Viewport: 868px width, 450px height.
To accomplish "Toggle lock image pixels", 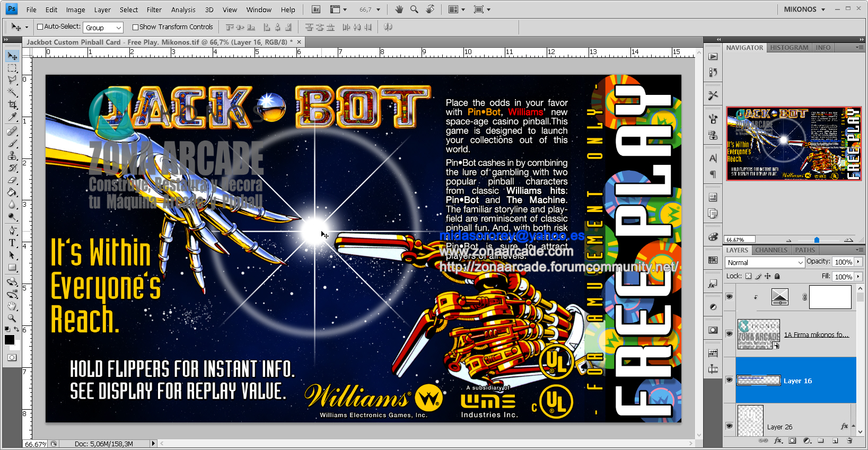I will (758, 276).
